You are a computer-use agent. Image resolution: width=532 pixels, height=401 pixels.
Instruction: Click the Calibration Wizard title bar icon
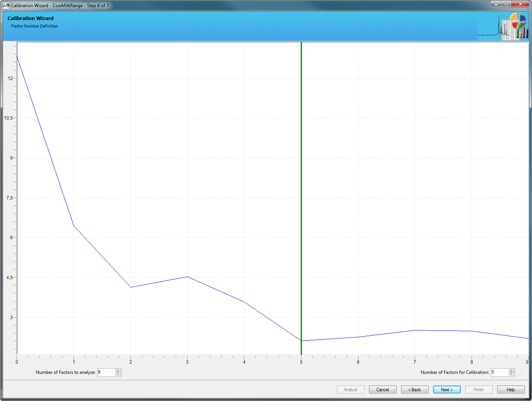[6, 5]
